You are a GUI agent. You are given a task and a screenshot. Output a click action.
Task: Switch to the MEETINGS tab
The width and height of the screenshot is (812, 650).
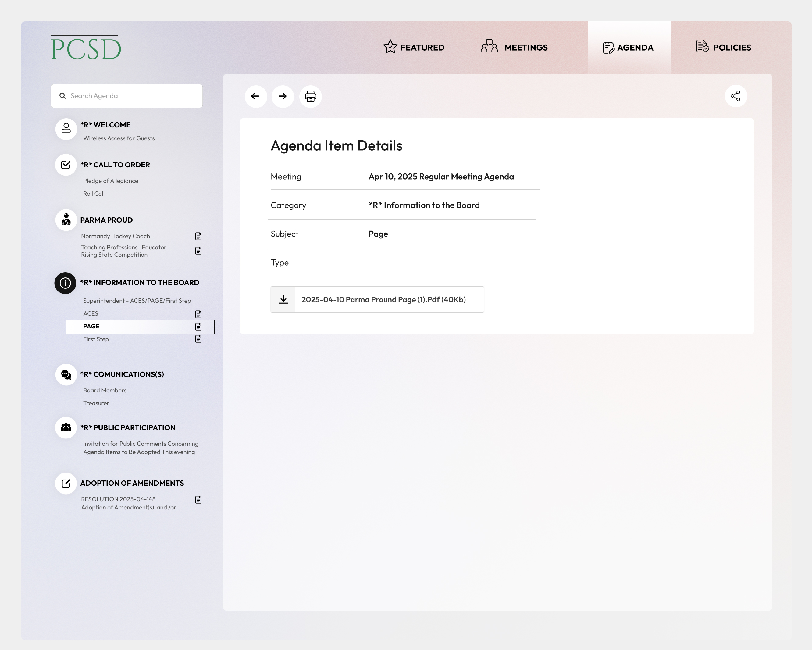pos(514,48)
